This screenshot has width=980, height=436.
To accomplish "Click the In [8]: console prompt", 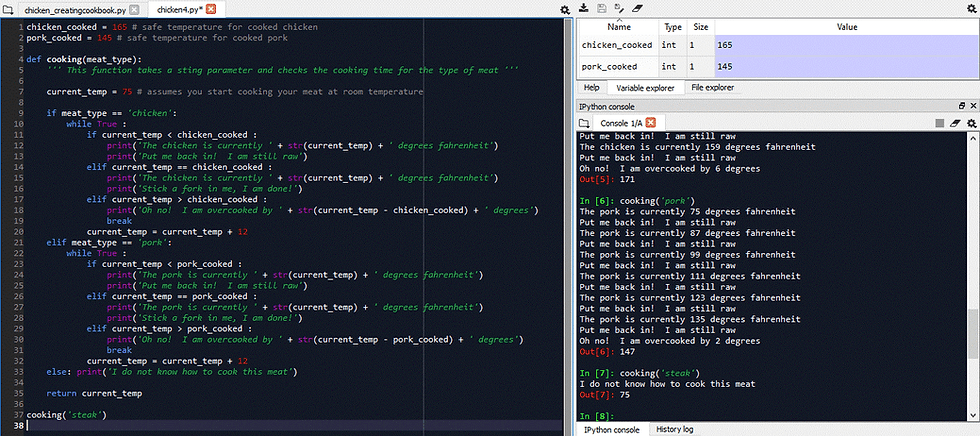I will tap(596, 416).
